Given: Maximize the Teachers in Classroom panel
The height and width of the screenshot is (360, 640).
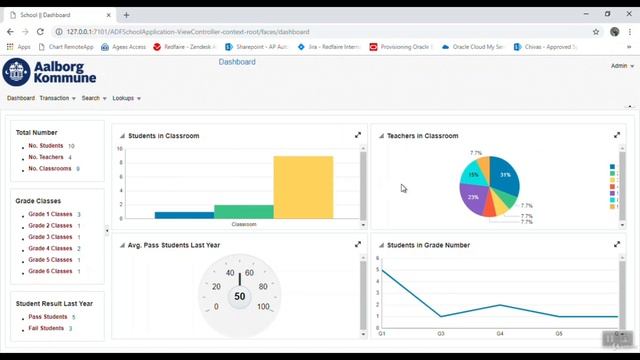Looking at the screenshot, I should pos(617,135).
